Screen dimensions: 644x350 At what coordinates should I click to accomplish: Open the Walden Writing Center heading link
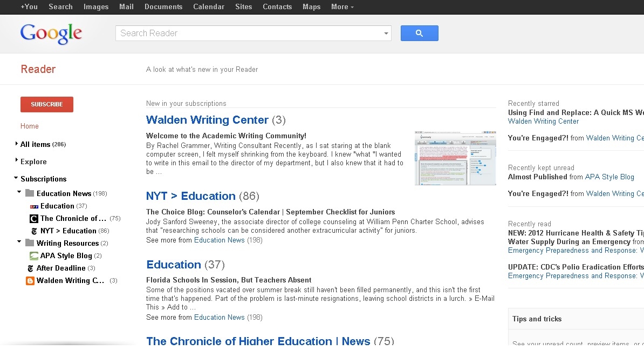[207, 120]
